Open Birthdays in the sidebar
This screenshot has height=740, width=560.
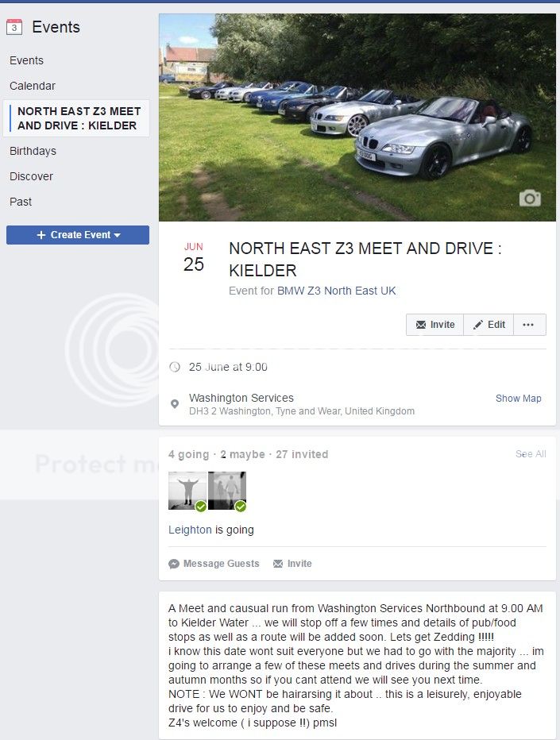click(x=33, y=151)
